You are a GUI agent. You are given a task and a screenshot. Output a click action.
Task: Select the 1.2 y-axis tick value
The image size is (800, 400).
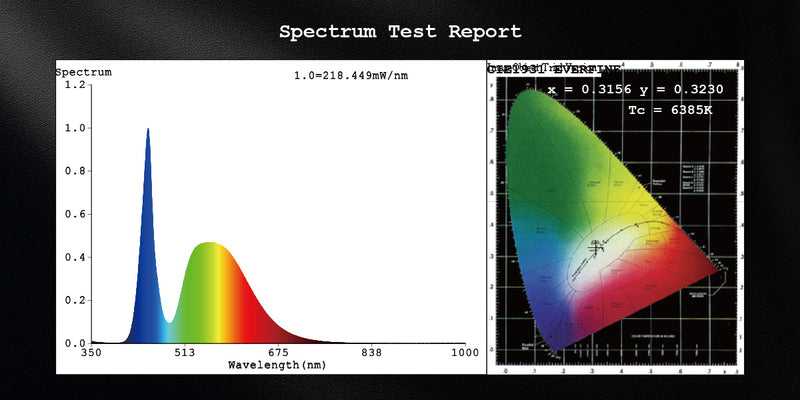pyautogui.click(x=75, y=85)
